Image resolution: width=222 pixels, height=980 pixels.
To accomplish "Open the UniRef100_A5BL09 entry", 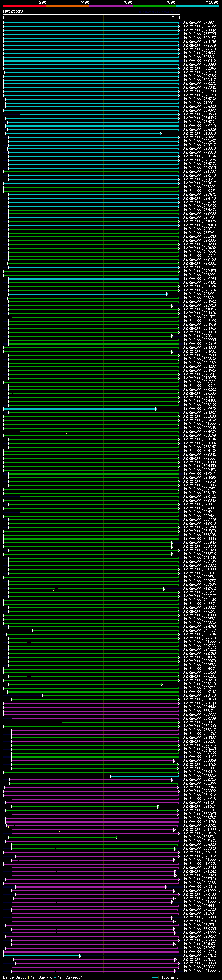I will point(199,436).
